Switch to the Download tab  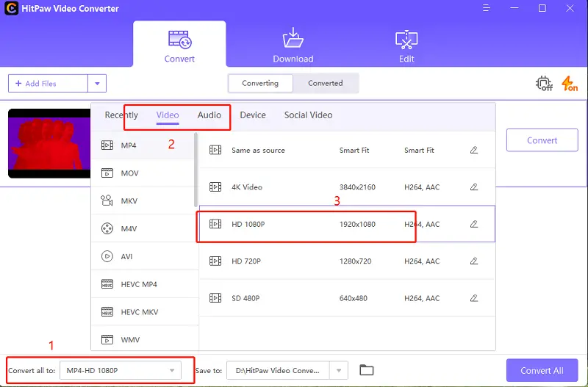coord(293,45)
